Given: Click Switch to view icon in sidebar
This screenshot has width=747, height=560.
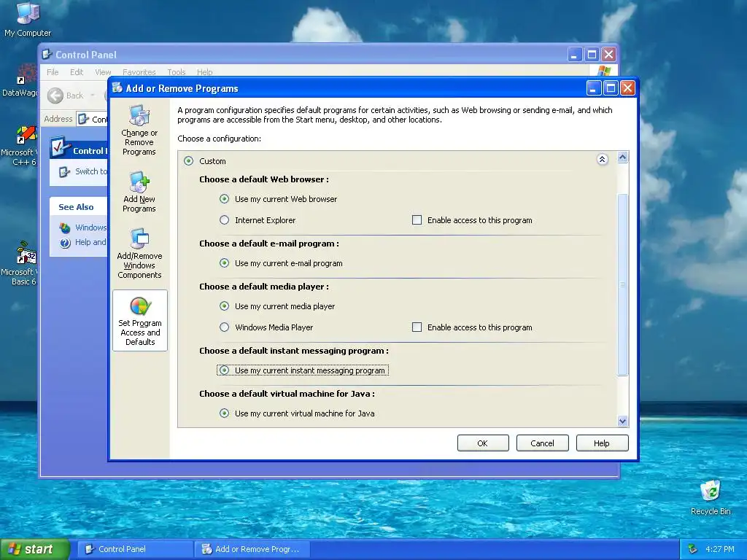Looking at the screenshot, I should pyautogui.click(x=64, y=171).
